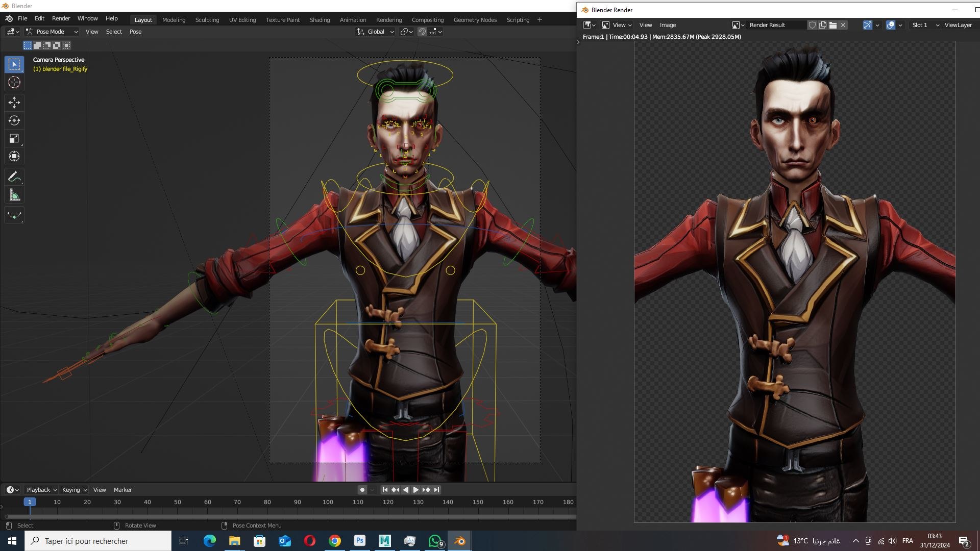
Task: Open the render window View mode dropdown
Action: point(617,25)
